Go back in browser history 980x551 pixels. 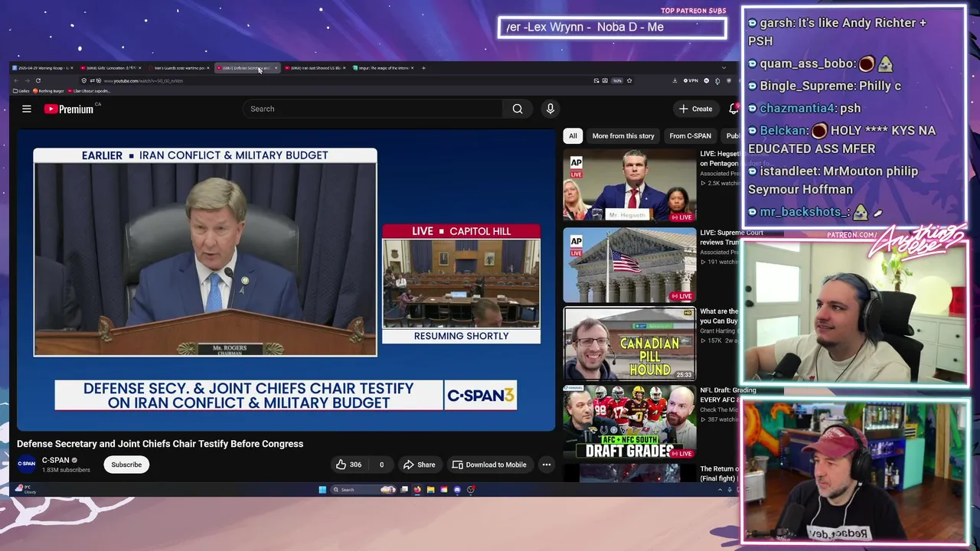[x=16, y=80]
